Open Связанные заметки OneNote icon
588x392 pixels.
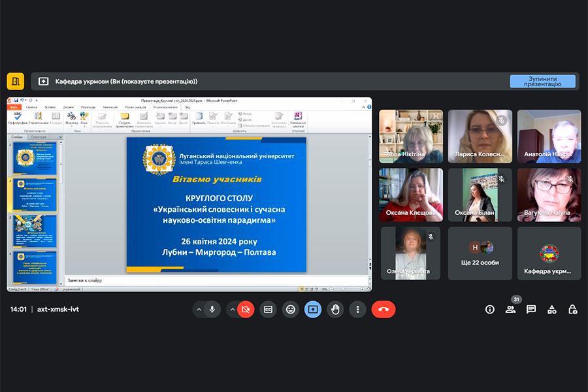click(x=298, y=120)
